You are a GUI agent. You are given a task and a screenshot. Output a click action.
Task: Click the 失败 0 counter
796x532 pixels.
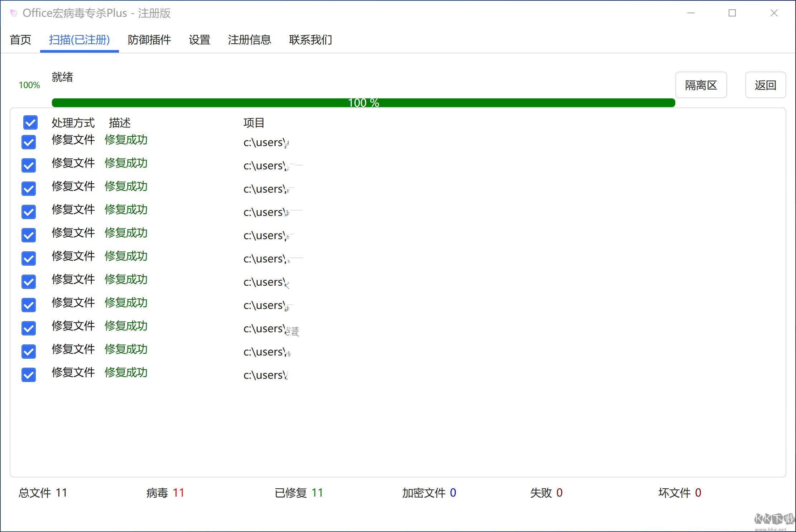pyautogui.click(x=546, y=493)
